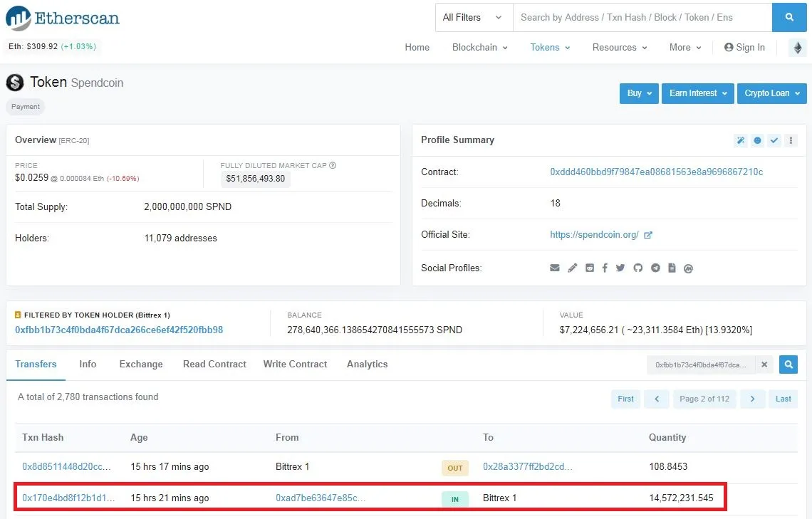Open the Buy dropdown button

click(x=639, y=93)
